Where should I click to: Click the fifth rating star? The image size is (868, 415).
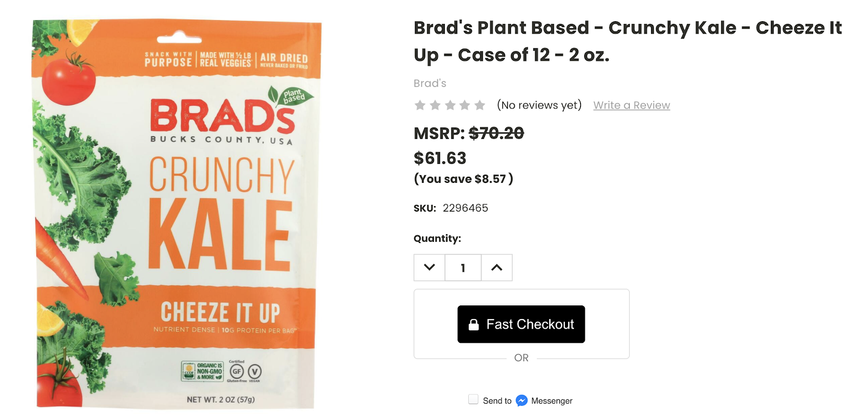click(x=480, y=105)
